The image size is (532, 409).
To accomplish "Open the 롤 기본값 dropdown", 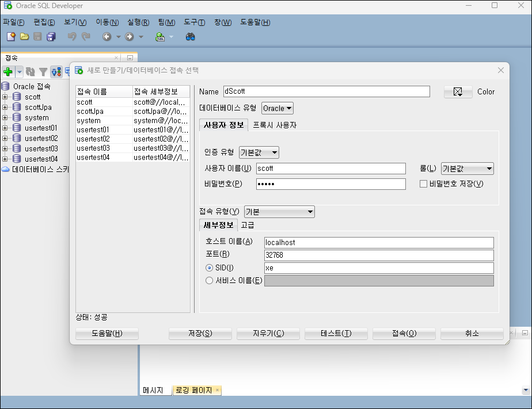I will [467, 169].
